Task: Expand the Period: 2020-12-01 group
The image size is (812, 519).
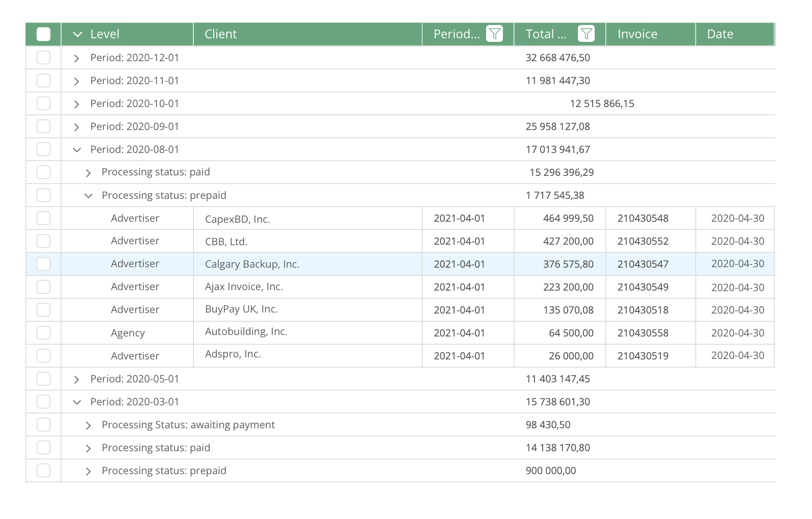Action: point(77,58)
